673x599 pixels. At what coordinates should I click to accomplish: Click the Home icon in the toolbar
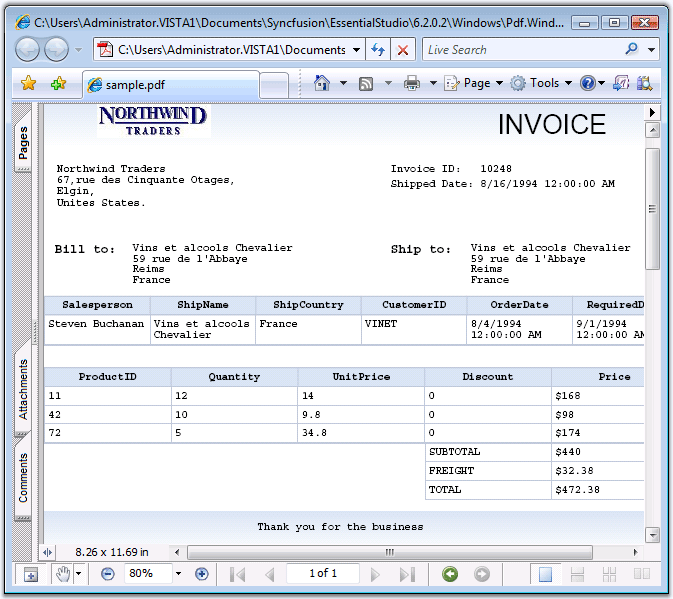322,83
